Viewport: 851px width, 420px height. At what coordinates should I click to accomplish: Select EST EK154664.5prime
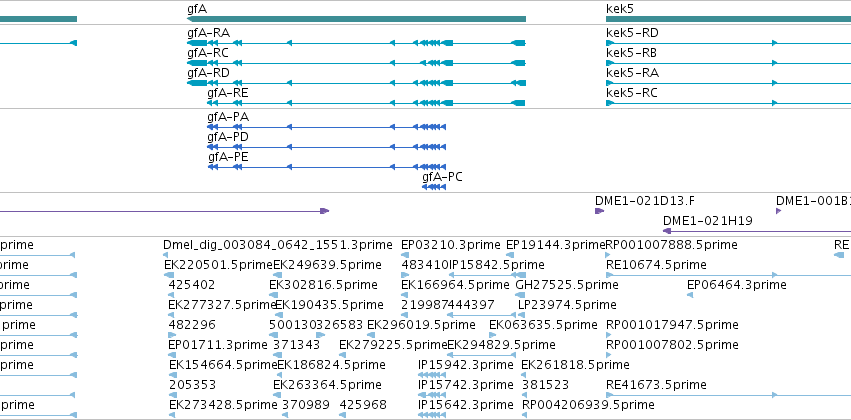click(224, 366)
